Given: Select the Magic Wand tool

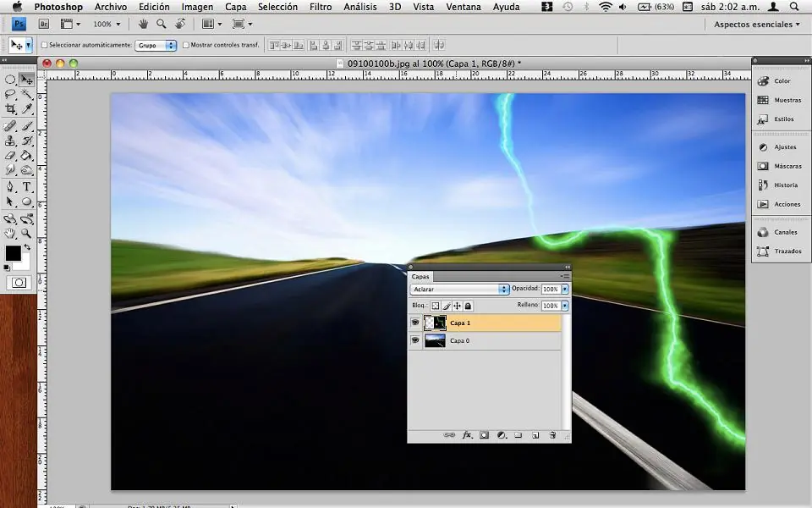Looking at the screenshot, I should pos(27,95).
